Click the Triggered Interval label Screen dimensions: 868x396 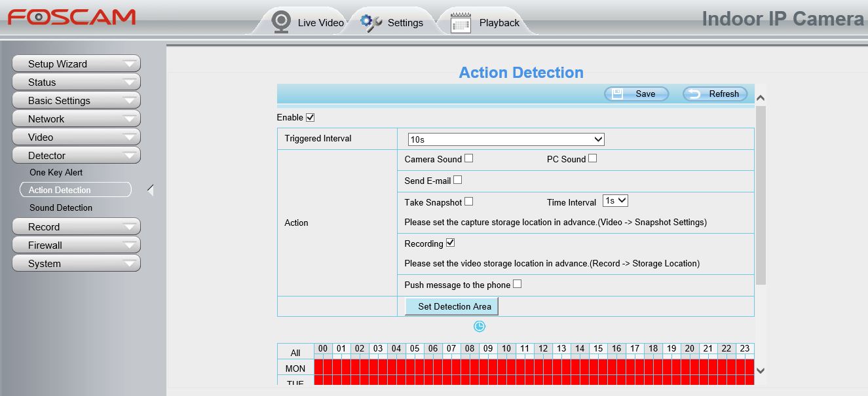click(318, 139)
